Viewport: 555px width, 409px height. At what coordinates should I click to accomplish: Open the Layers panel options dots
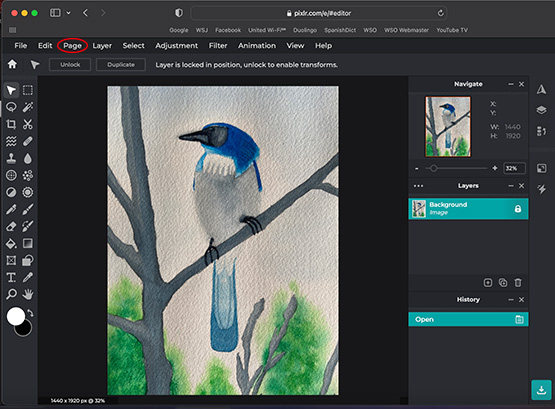418,186
